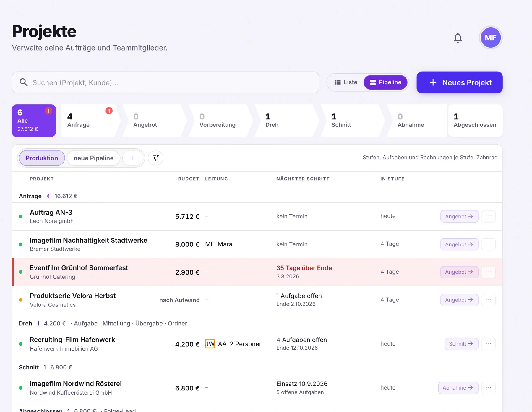
Task: Focus the project search field
Action: (166, 82)
